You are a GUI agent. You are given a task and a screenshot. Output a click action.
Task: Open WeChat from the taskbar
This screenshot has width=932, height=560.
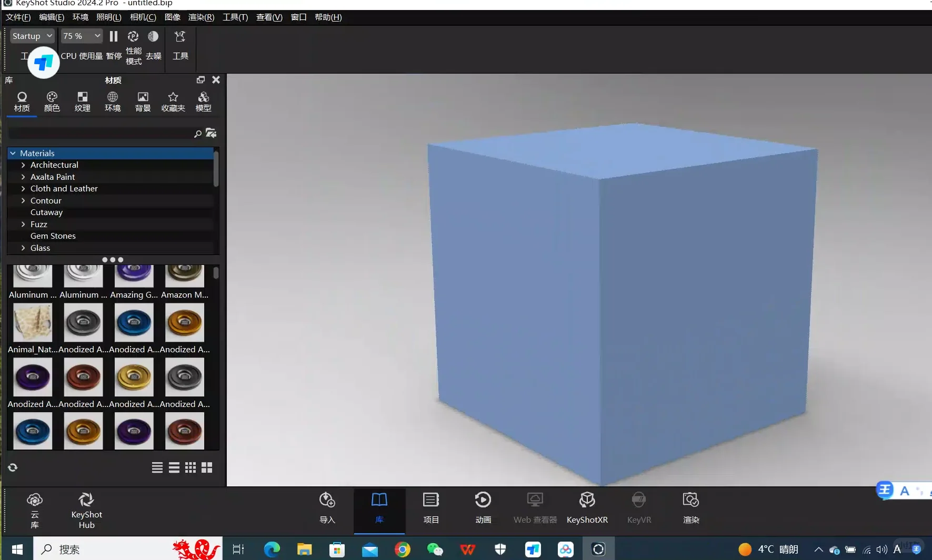(435, 549)
